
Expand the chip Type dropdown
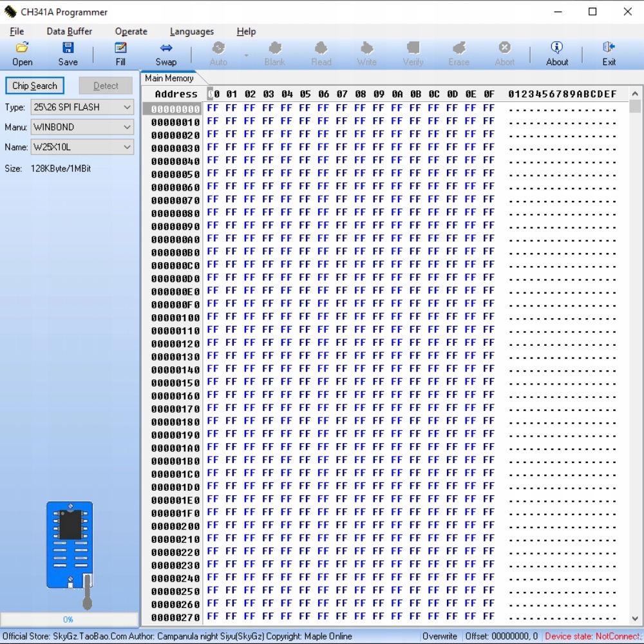[127, 108]
